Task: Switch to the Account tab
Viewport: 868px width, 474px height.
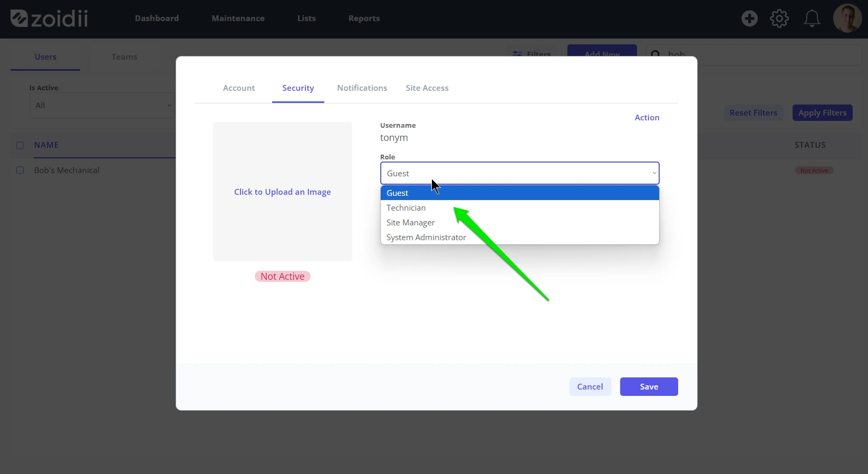Action: click(x=239, y=88)
